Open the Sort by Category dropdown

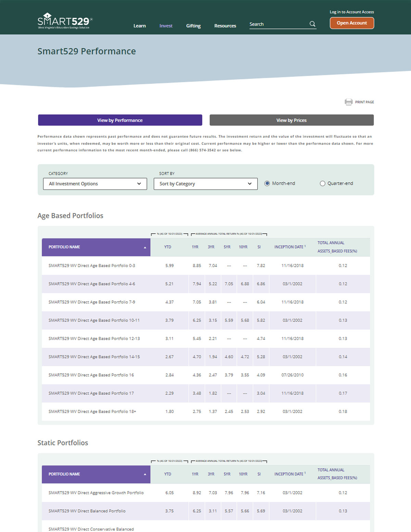(205, 184)
